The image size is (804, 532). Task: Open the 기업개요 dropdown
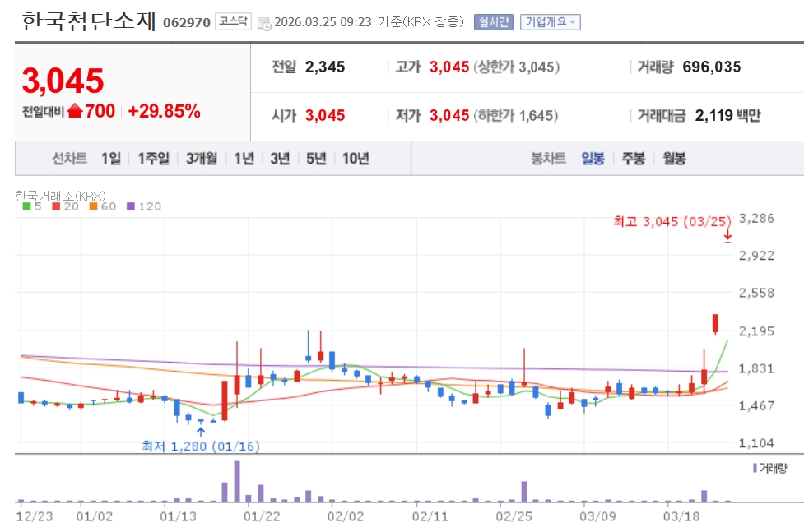(551, 22)
